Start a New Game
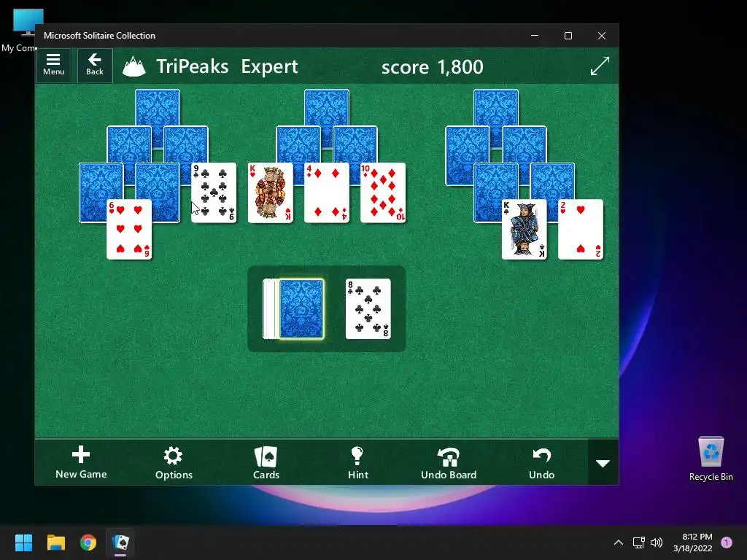The height and width of the screenshot is (560, 747). [x=81, y=462]
